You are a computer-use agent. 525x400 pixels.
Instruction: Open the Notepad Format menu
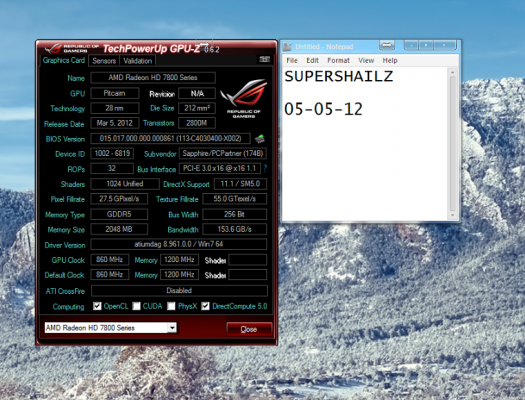pos(339,61)
